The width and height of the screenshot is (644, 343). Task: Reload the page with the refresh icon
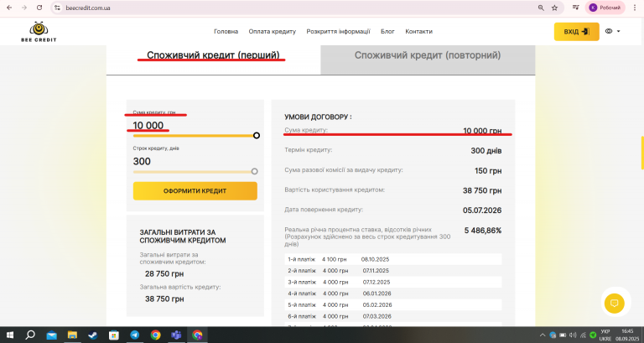[x=39, y=8]
